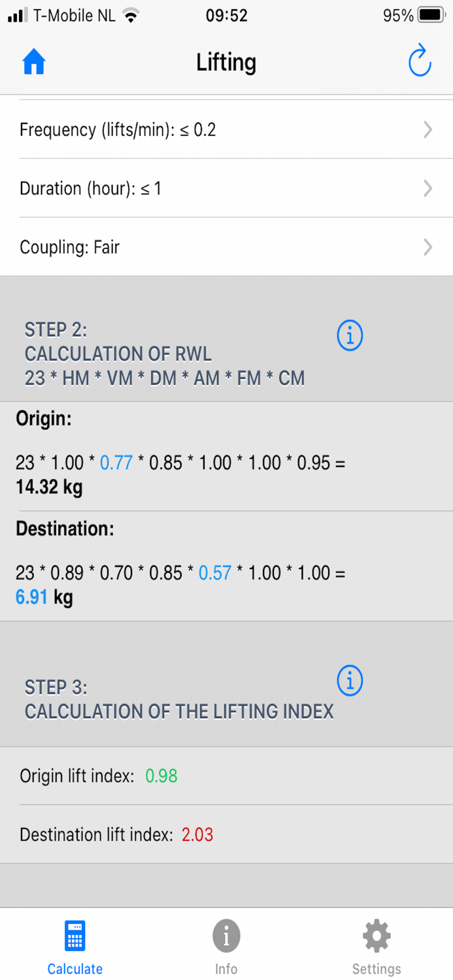Tap the highlighted 0.57 AM value in Destination
453x980 pixels.
coord(216,573)
